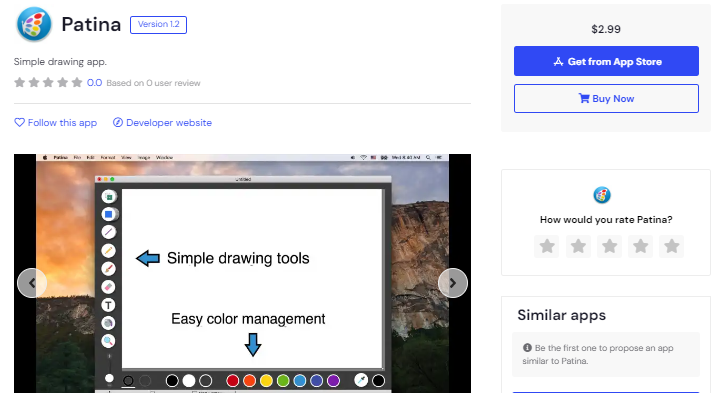Select the eraser tool in Patina screenshot
This screenshot has width=712, height=393.
tap(109, 287)
